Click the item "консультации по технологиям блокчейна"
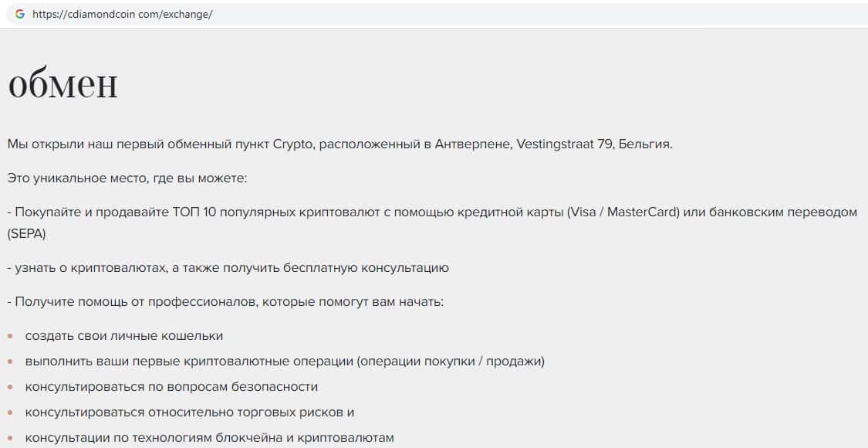The height and width of the screenshot is (448, 868). click(209, 438)
